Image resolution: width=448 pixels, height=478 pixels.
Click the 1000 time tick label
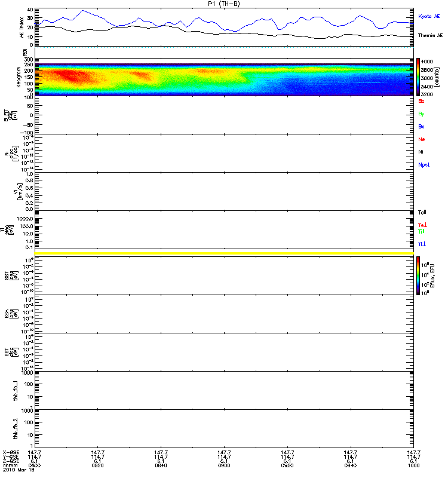click(x=413, y=465)
